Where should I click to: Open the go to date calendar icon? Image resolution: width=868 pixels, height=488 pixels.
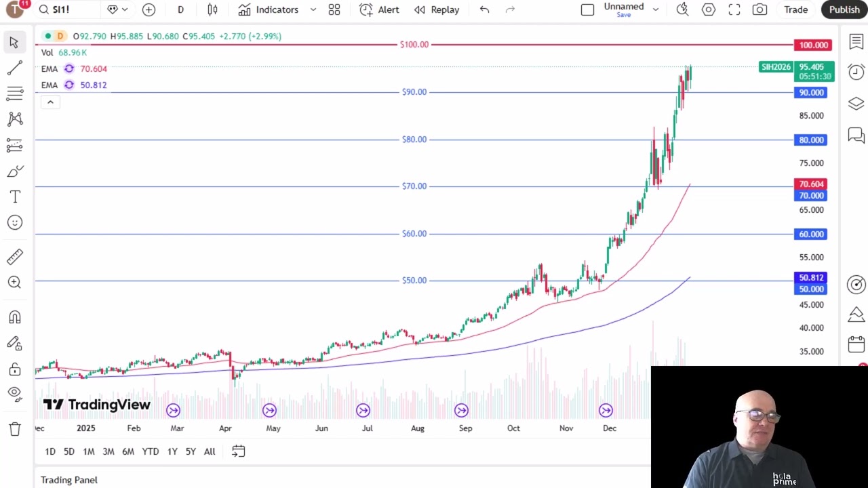click(x=238, y=451)
